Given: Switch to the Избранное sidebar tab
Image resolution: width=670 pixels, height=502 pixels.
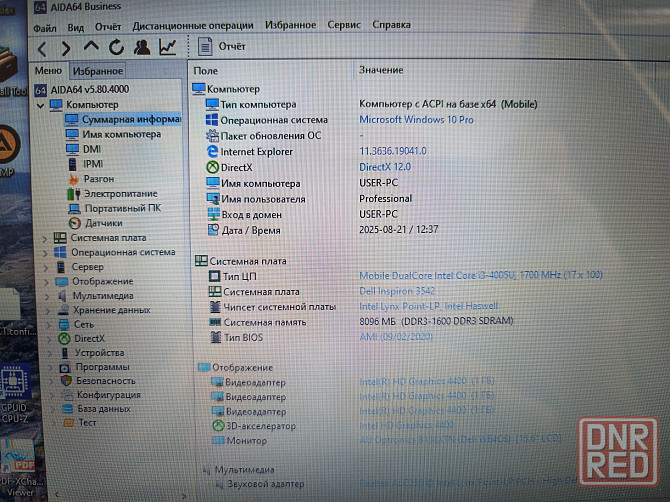Looking at the screenshot, I should pyautogui.click(x=98, y=71).
